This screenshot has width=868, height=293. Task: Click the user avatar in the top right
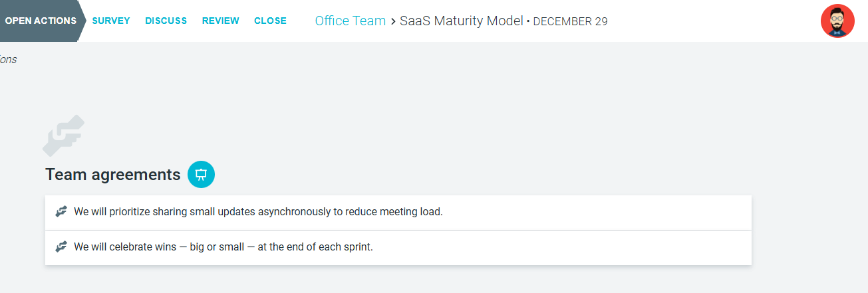[x=837, y=21]
